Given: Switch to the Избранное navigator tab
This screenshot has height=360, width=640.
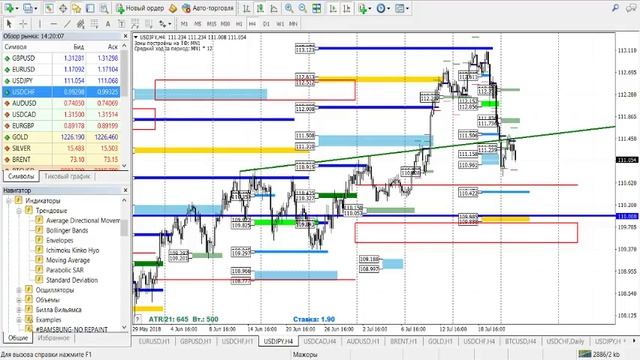Looking at the screenshot, I should pyautogui.click(x=53, y=338).
